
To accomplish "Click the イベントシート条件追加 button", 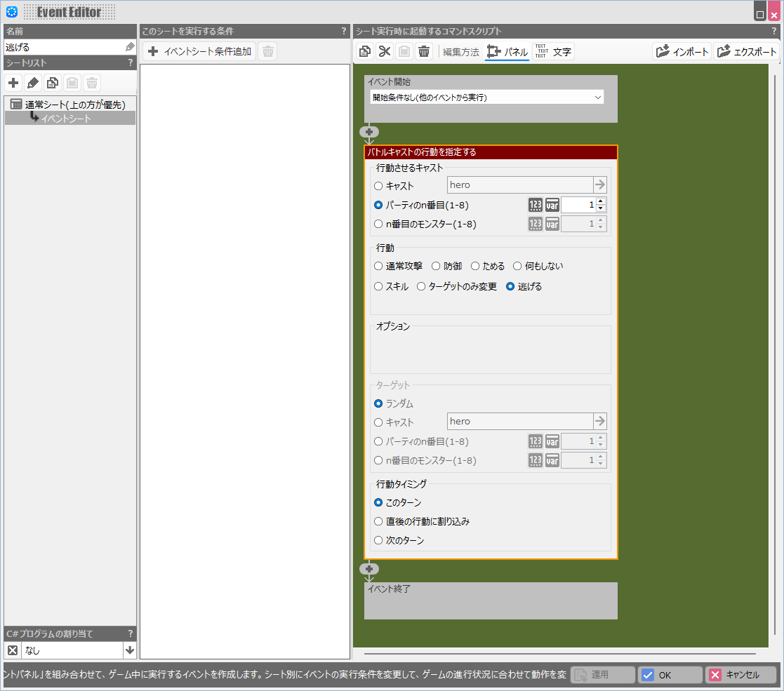I will (200, 51).
